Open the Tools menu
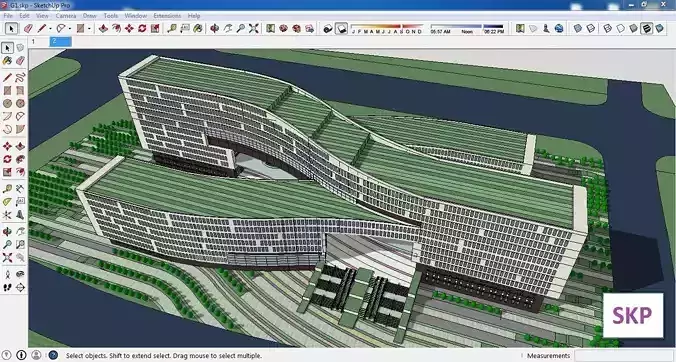This screenshot has width=676, height=362. (x=111, y=16)
